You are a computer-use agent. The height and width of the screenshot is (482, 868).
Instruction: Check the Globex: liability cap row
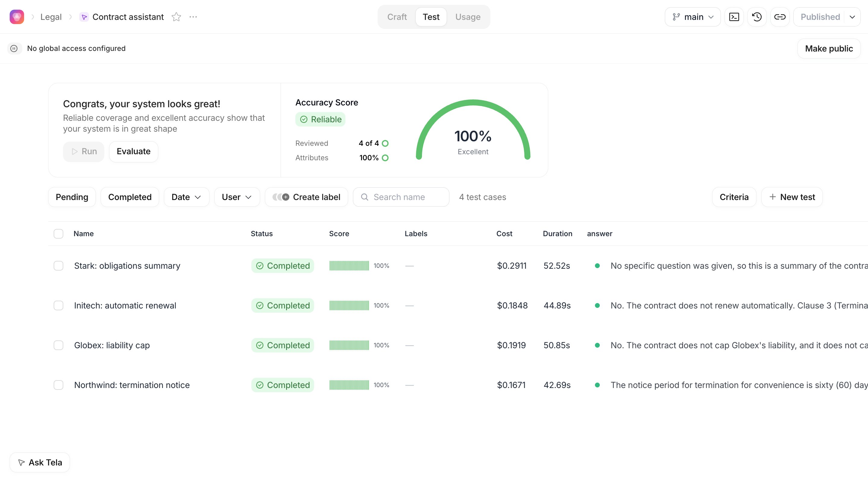click(x=58, y=345)
